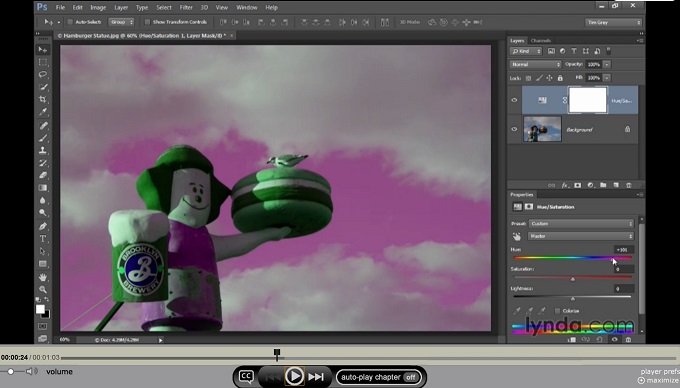Click the reset adjustment icon in Properties panel
This screenshot has height=388, width=680.
[599, 339]
